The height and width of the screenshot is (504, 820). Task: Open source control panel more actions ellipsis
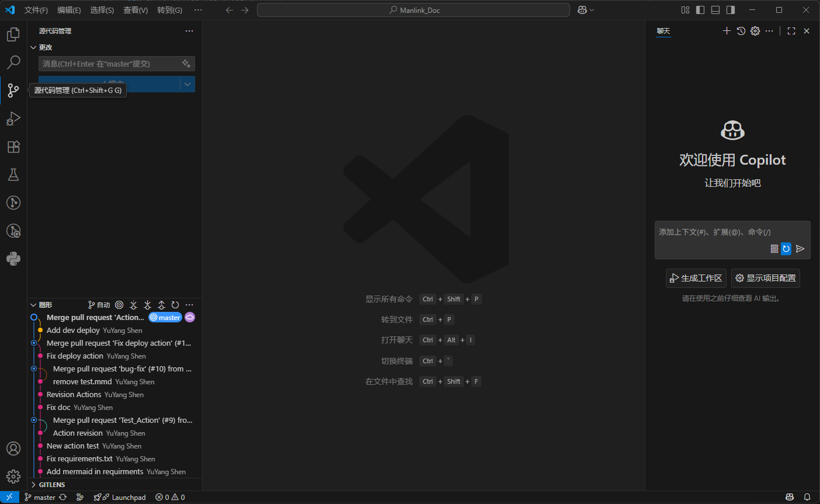click(x=189, y=31)
